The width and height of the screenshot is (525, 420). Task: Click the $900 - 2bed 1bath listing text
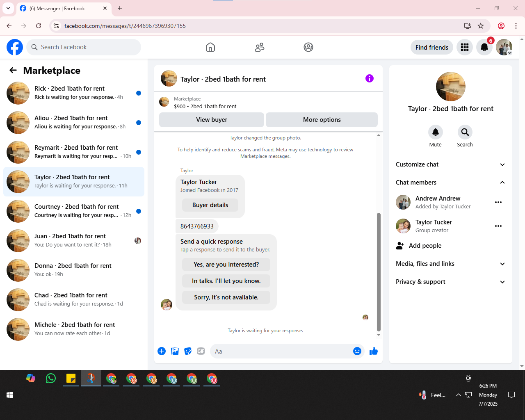pos(205,106)
